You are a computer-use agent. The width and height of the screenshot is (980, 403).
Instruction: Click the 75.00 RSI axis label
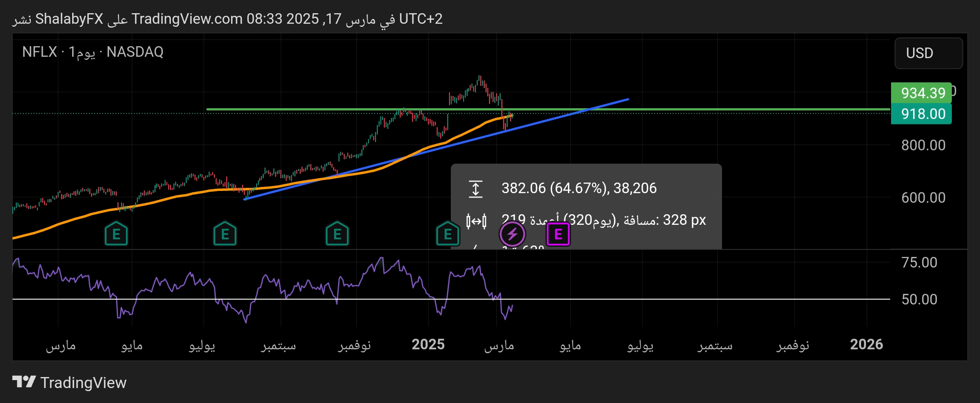tap(919, 263)
